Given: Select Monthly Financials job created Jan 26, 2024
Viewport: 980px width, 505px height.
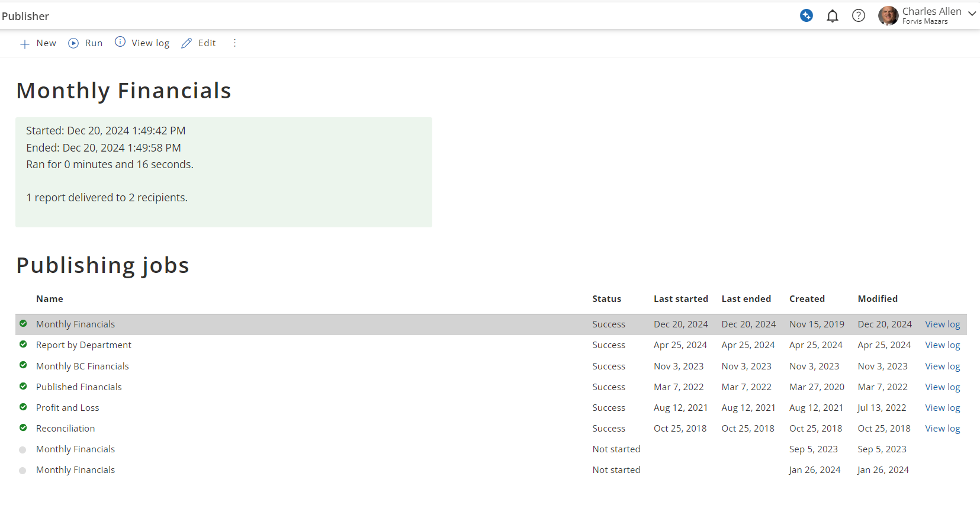Looking at the screenshot, I should pos(75,470).
